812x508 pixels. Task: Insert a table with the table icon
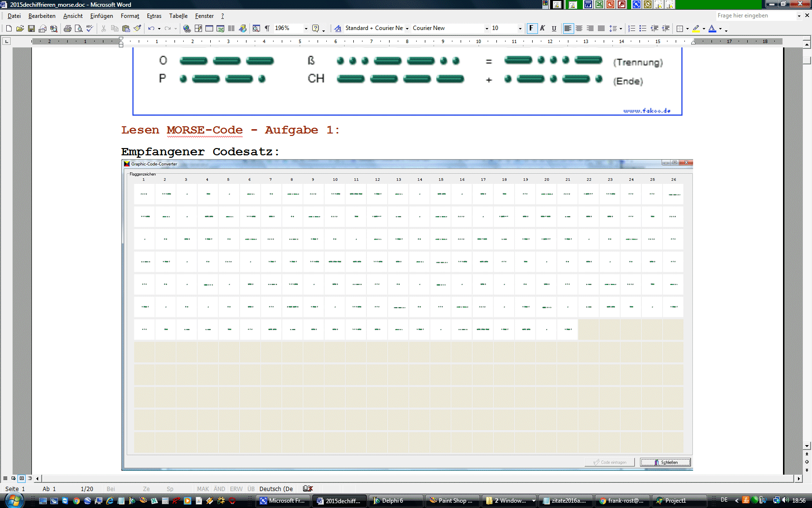(x=209, y=29)
